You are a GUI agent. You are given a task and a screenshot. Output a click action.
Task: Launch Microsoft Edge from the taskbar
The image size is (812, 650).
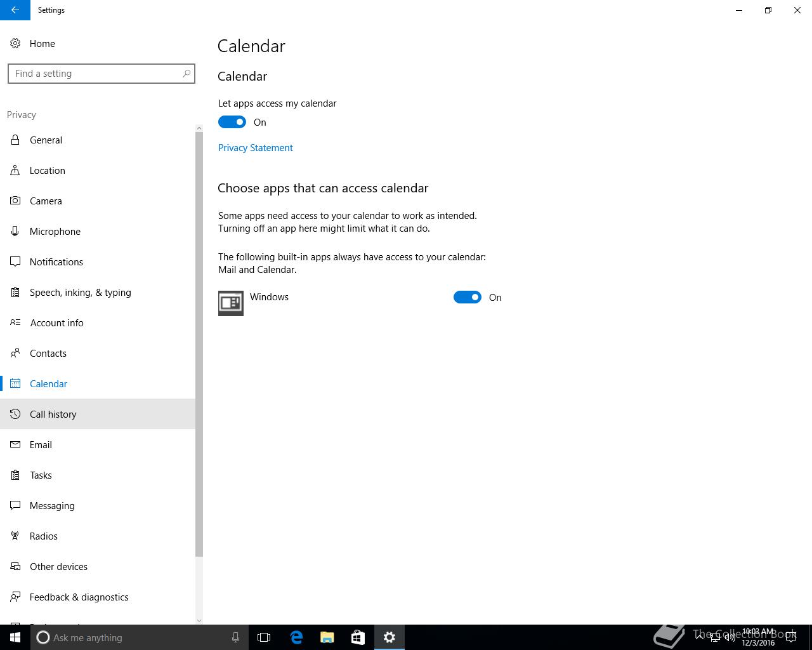click(x=296, y=637)
